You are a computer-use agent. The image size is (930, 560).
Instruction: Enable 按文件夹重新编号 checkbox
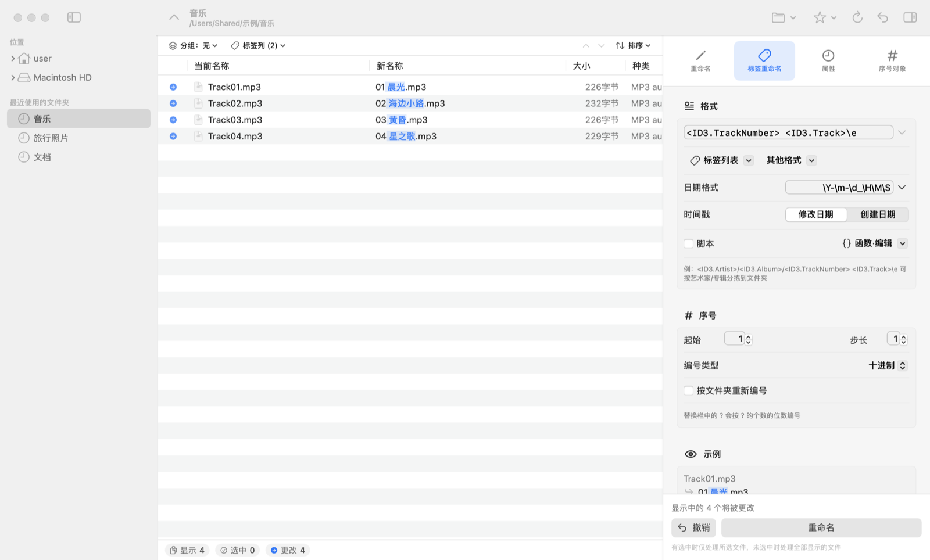point(689,391)
